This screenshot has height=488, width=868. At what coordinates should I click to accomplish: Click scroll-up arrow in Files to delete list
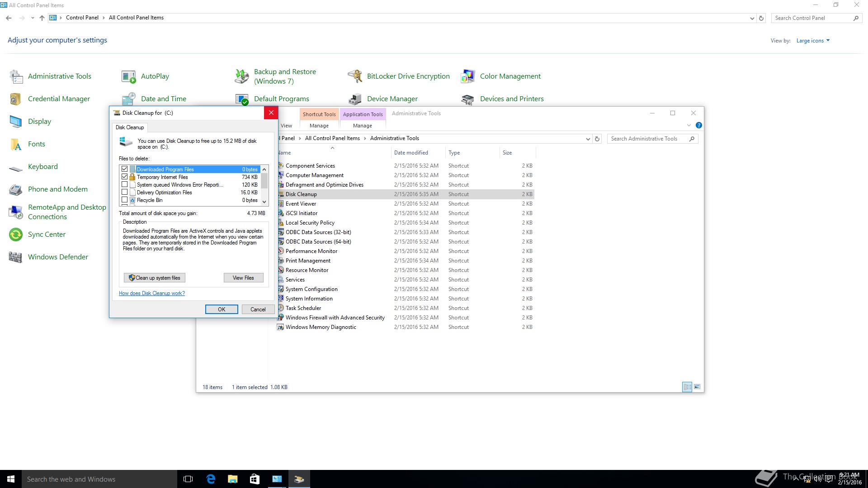(x=264, y=169)
